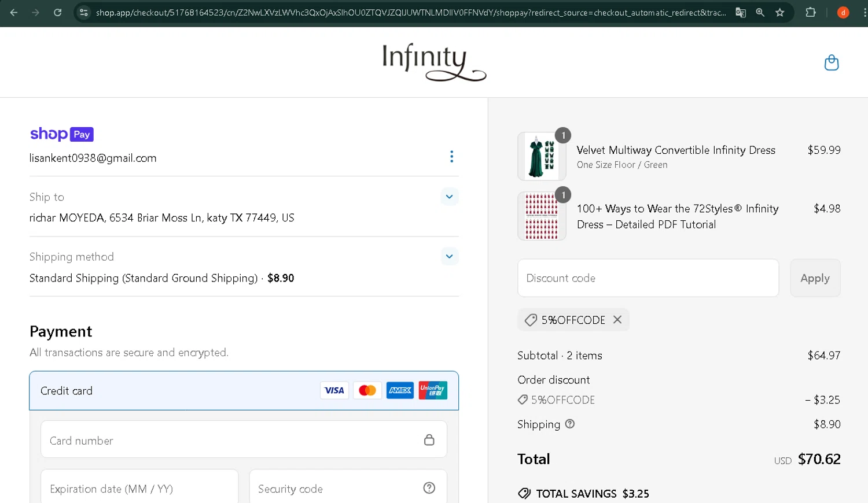Click the lisankent0938@gmail.com email

click(x=93, y=158)
